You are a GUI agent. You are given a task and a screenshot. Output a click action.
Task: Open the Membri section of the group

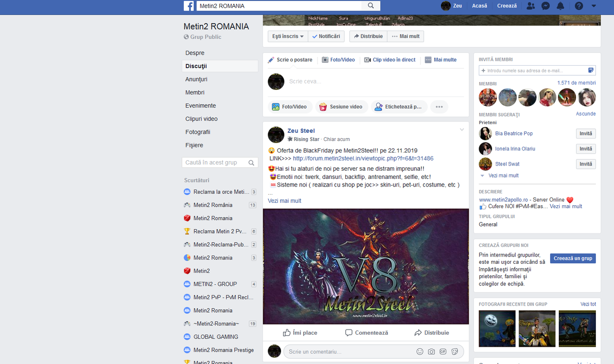195,92
